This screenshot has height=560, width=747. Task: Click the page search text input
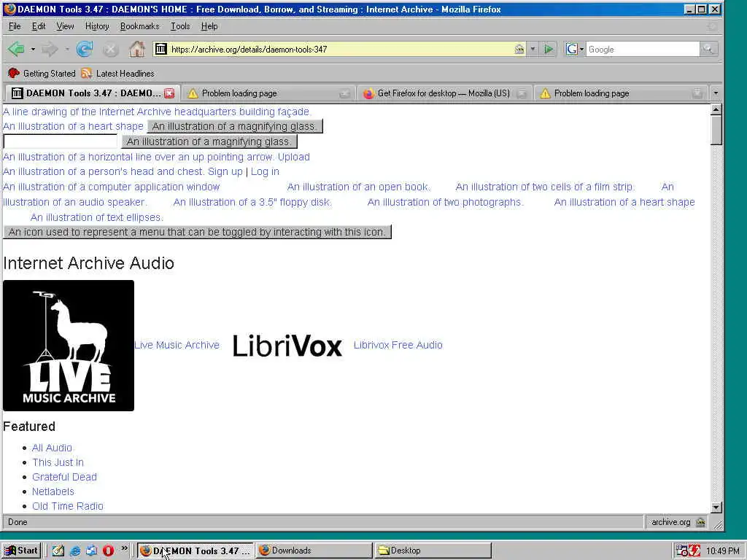tap(60, 141)
